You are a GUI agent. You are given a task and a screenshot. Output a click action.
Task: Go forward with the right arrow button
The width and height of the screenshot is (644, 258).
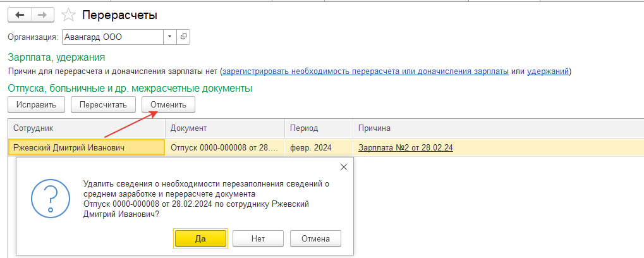[x=44, y=15]
